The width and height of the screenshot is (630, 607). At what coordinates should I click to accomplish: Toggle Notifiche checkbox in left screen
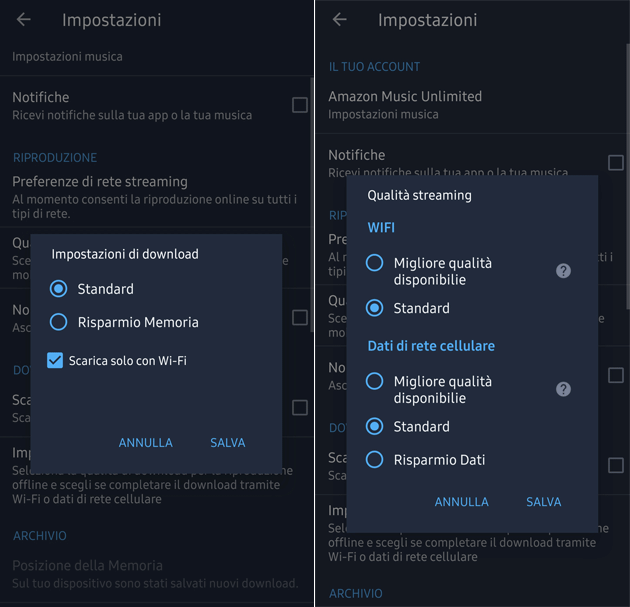click(x=299, y=105)
